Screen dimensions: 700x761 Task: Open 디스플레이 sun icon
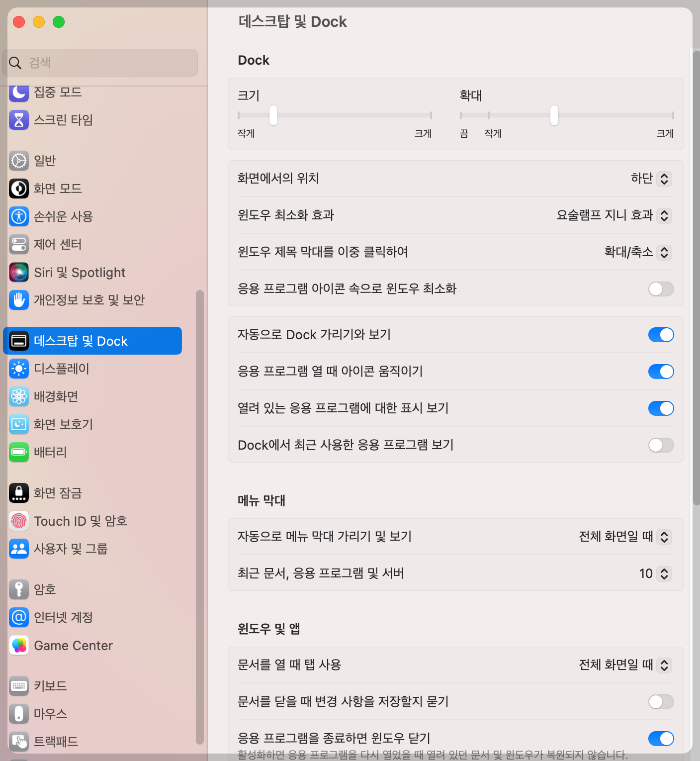click(x=19, y=369)
